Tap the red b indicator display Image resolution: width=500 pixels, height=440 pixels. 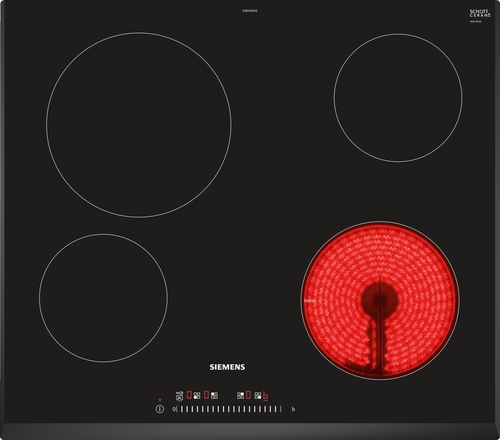point(266,396)
